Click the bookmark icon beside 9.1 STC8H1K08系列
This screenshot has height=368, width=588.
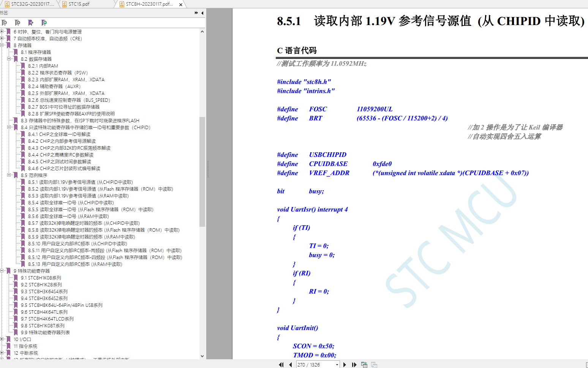pyautogui.click(x=16, y=278)
